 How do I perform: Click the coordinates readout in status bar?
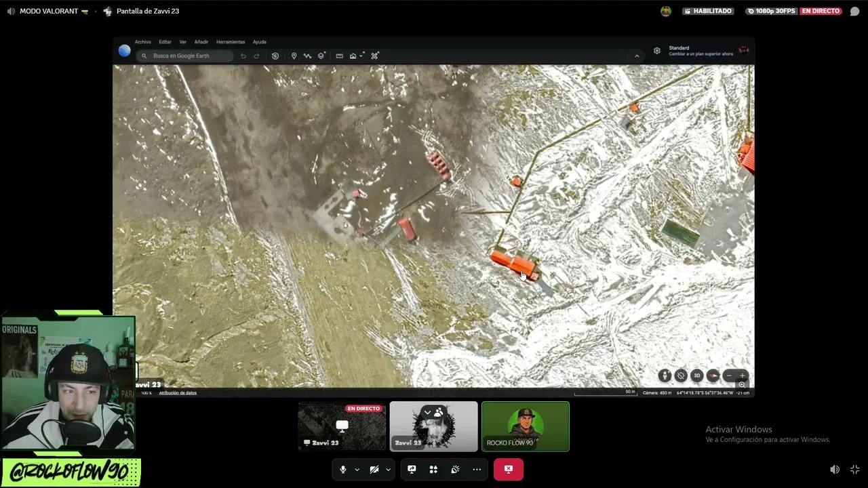tap(705, 393)
